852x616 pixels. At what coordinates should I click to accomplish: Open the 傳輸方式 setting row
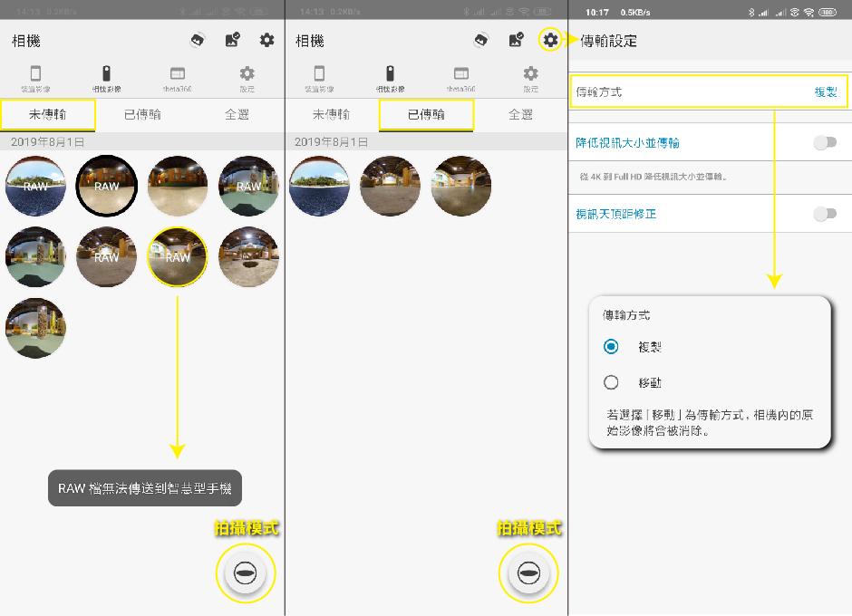click(708, 92)
